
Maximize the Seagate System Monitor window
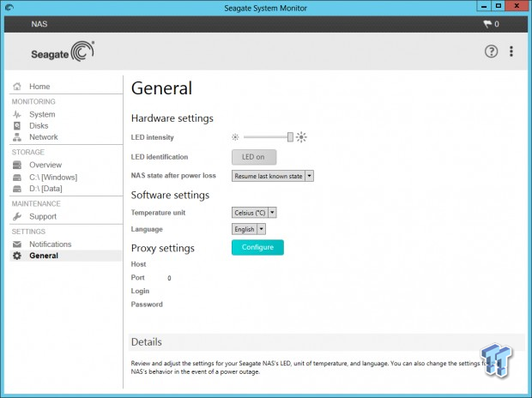pos(498,6)
